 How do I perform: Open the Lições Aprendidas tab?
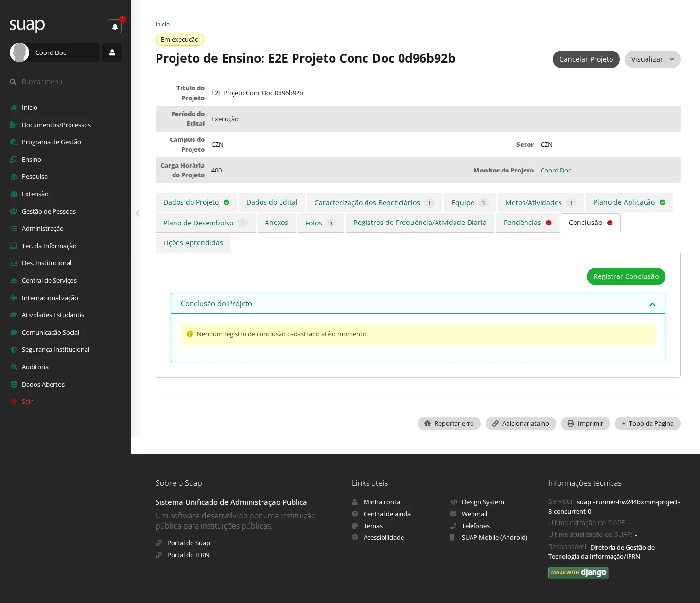[193, 243]
